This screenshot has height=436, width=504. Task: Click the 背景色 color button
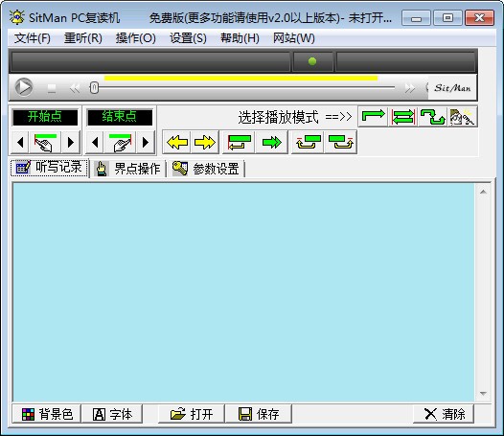click(47, 414)
